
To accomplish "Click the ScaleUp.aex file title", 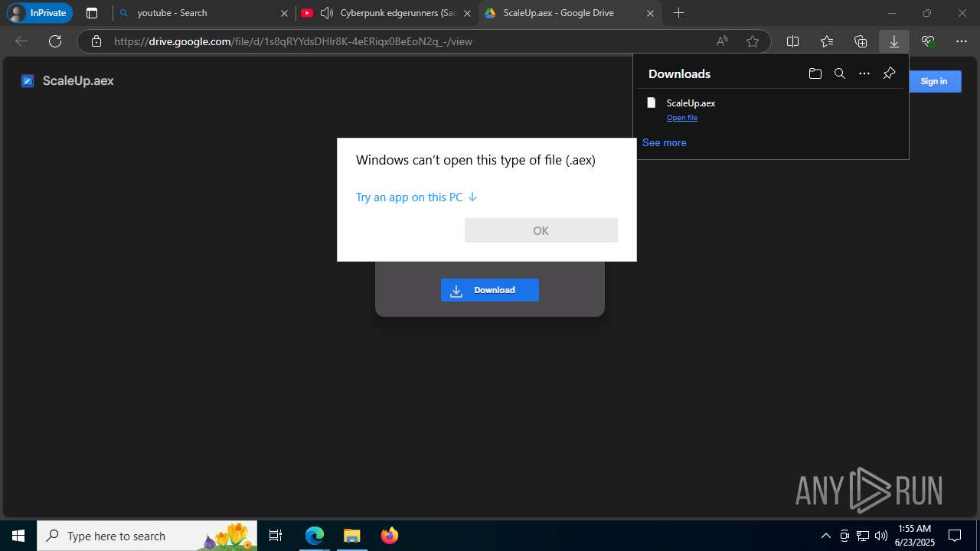I will 78,80.
